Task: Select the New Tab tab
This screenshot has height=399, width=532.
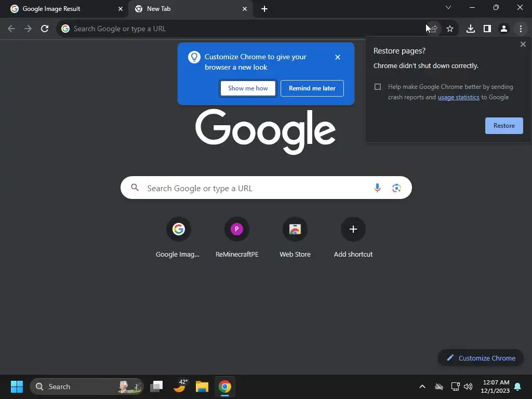Action: coord(191,9)
